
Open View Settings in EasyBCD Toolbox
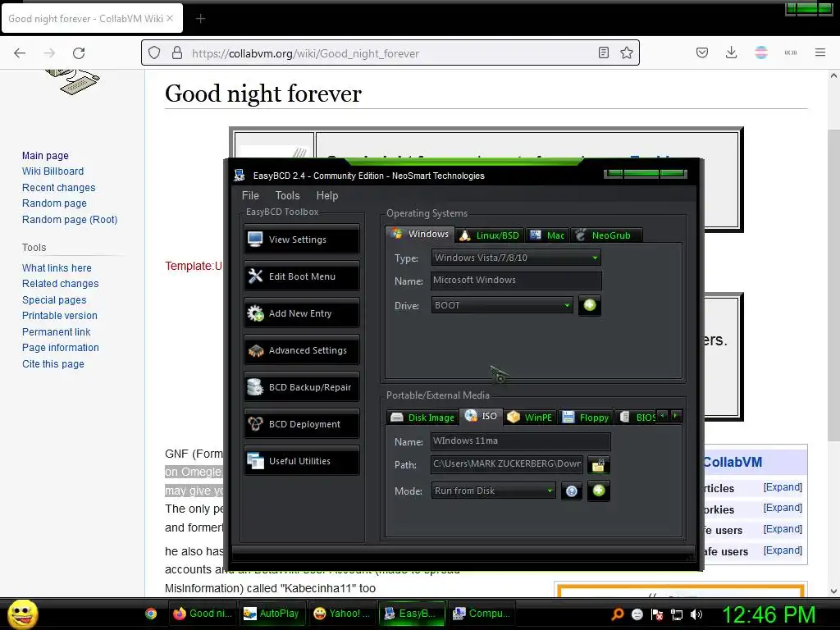coord(302,240)
